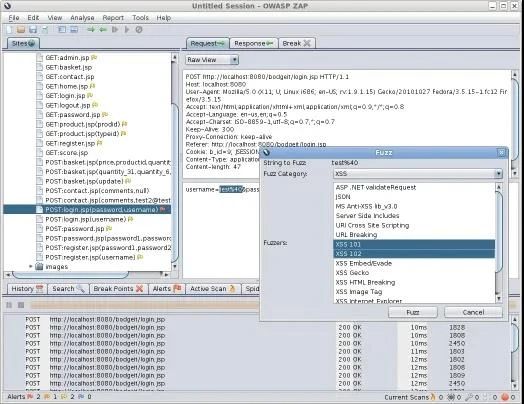Screen dimensions: 524x404
Task: Open the Search tab
Action: tap(68, 289)
